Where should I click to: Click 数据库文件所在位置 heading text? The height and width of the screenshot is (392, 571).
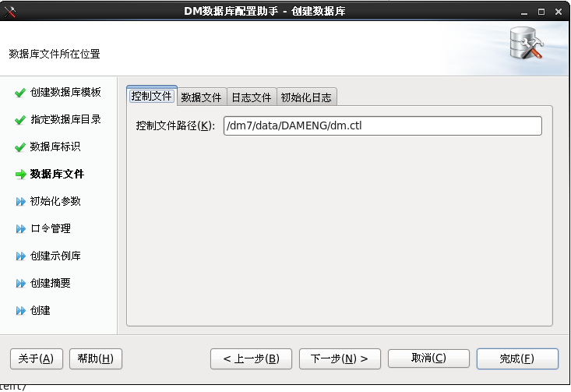tap(55, 55)
